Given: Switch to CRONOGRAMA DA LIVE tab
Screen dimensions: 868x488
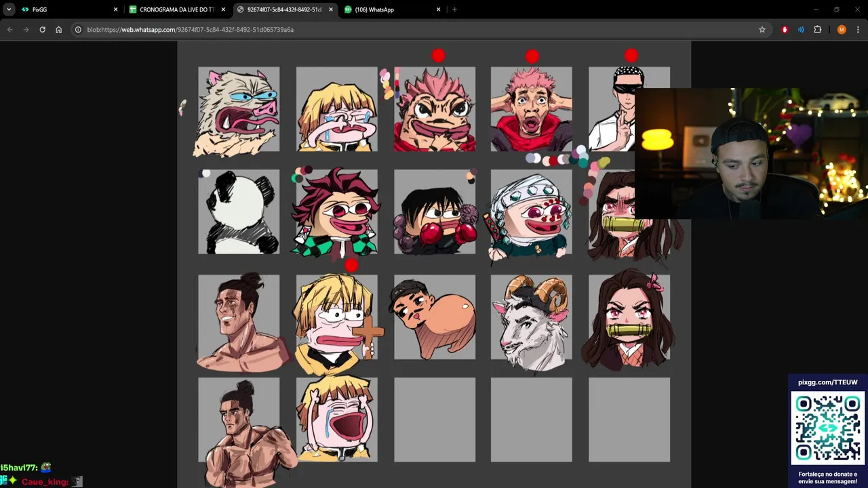Looking at the screenshot, I should point(177,9).
